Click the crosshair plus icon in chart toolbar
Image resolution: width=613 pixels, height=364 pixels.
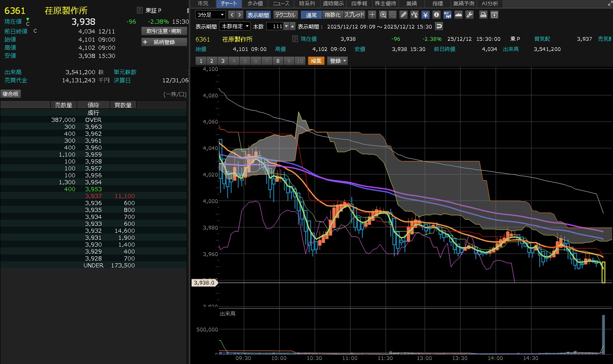(x=372, y=15)
